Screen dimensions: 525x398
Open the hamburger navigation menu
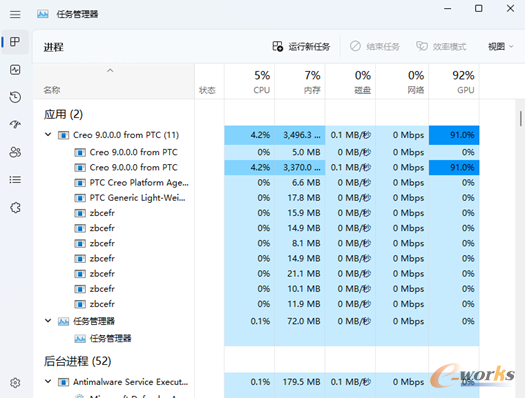click(x=15, y=14)
